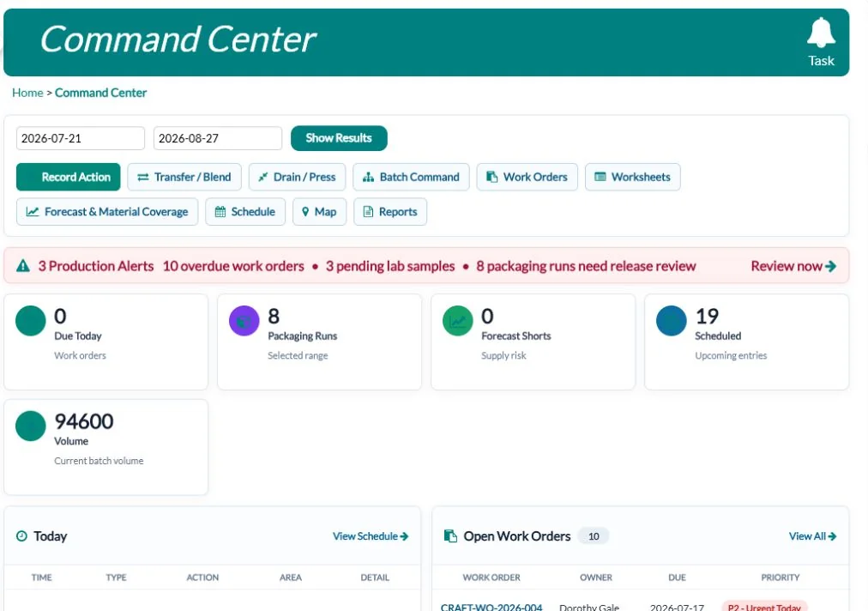This screenshot has width=868, height=611.
Task: Click the Open Work Orders count badge 10
Action: 594,536
